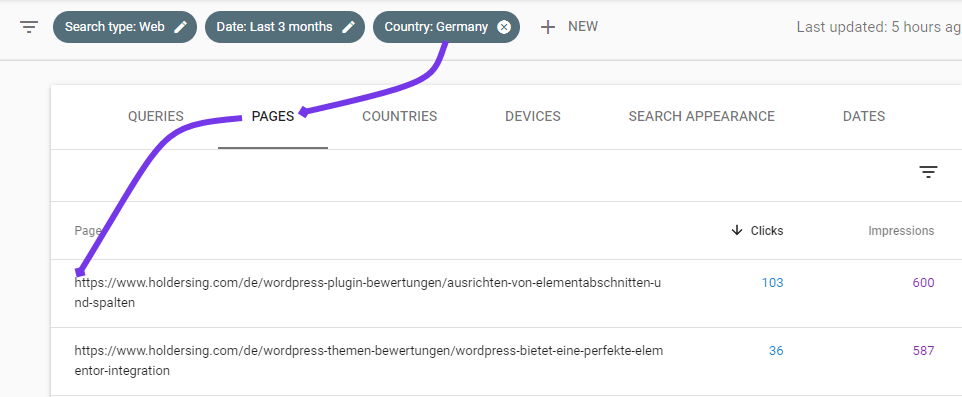Switch to the Countries tab
The height and width of the screenshot is (397, 962).
pyautogui.click(x=399, y=117)
